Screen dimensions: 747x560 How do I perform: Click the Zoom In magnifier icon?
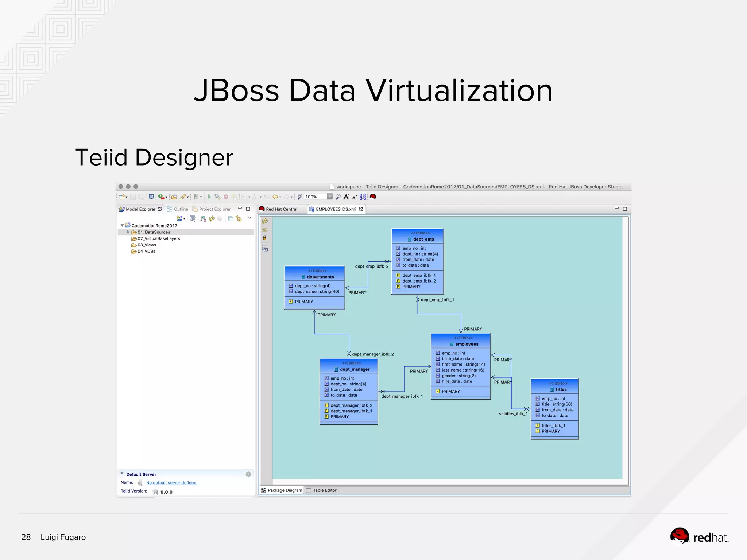tap(300, 197)
